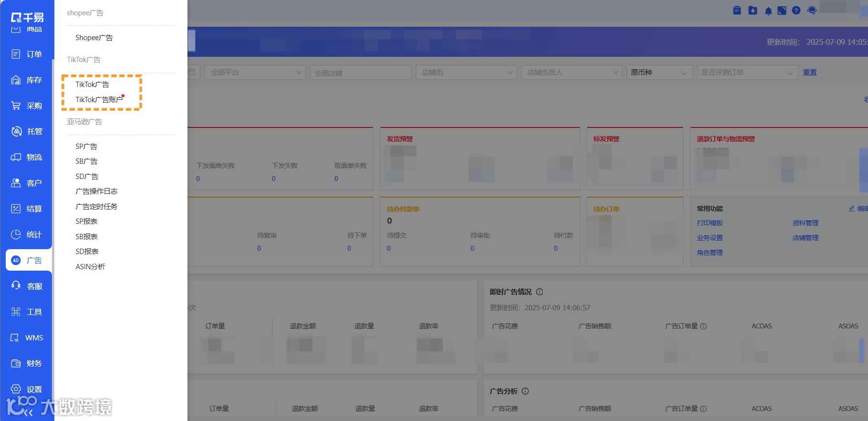868x421 pixels.
Task: Click the 退款订单与物流预警 card title
Action: [x=726, y=139]
